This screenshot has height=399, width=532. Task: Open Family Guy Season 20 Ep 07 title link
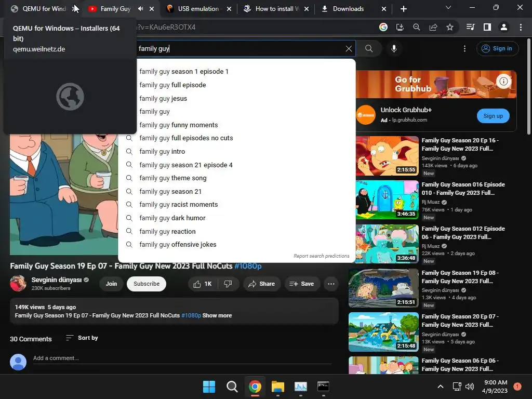point(460,321)
